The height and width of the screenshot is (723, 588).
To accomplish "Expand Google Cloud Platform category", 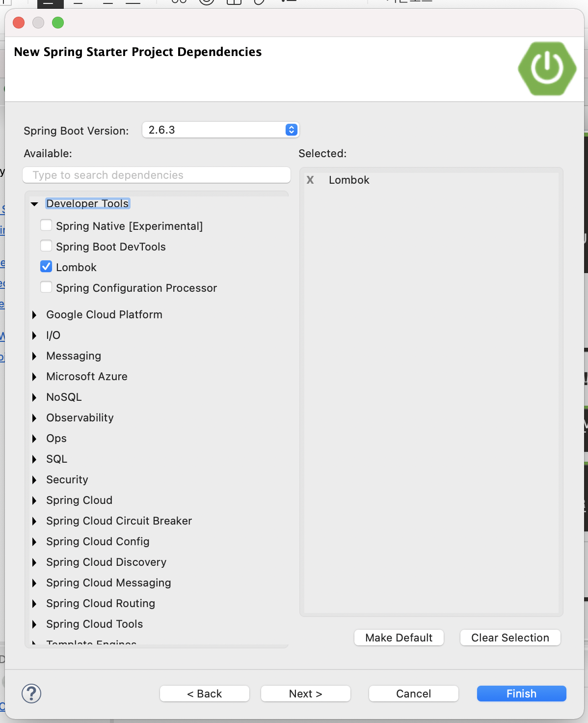I will click(x=34, y=315).
